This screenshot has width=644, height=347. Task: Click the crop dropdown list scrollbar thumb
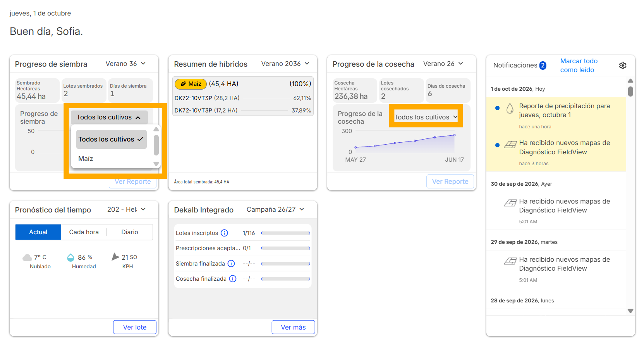click(156, 145)
